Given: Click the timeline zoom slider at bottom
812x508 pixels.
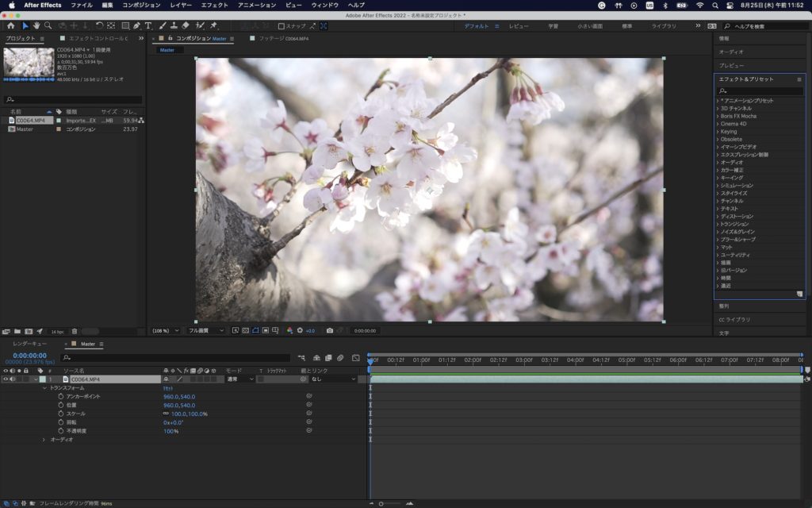Looking at the screenshot, I should 382,503.
